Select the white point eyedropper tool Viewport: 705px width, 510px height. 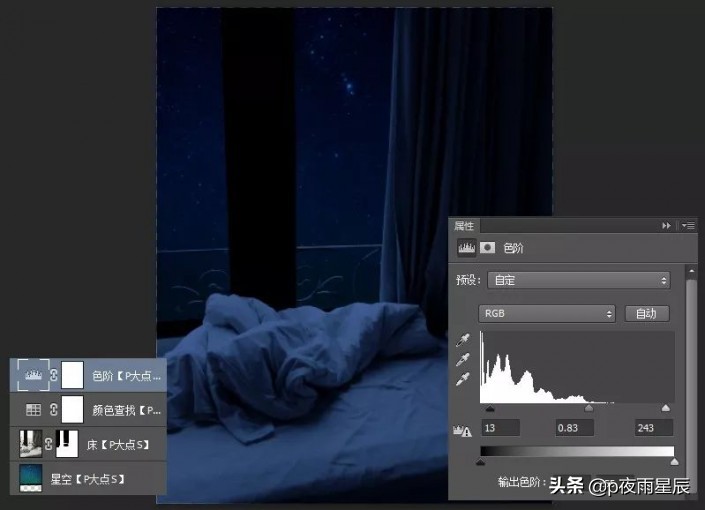[x=463, y=380]
